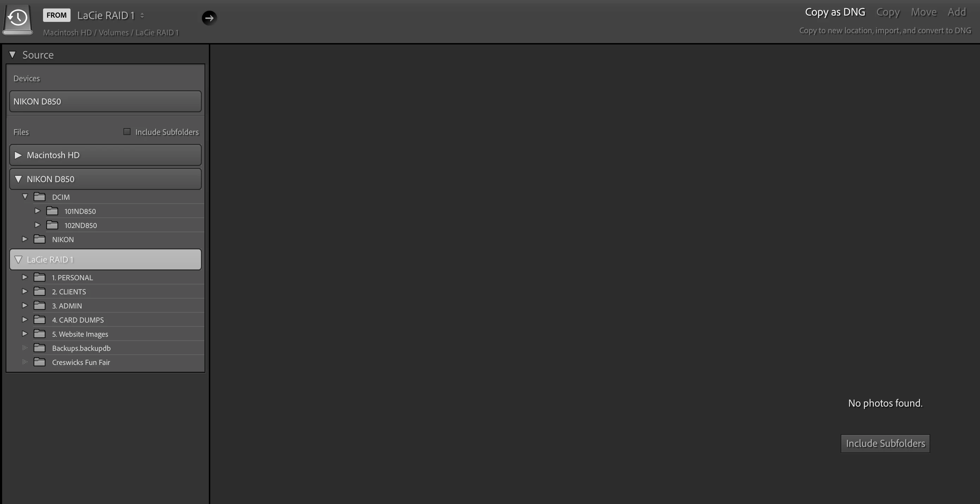This screenshot has height=504, width=980.
Task: Click the Include Subfolders button in preview
Action: point(885,444)
